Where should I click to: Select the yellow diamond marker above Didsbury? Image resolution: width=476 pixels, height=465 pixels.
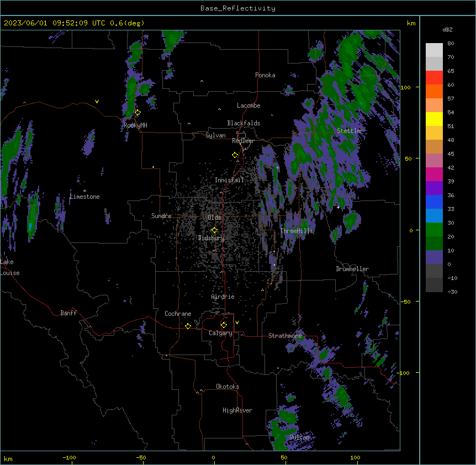[214, 230]
